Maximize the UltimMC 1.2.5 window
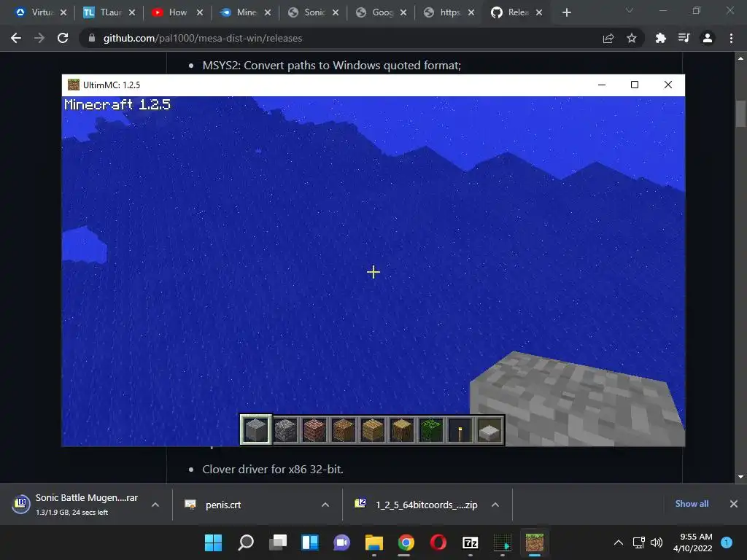 point(635,85)
